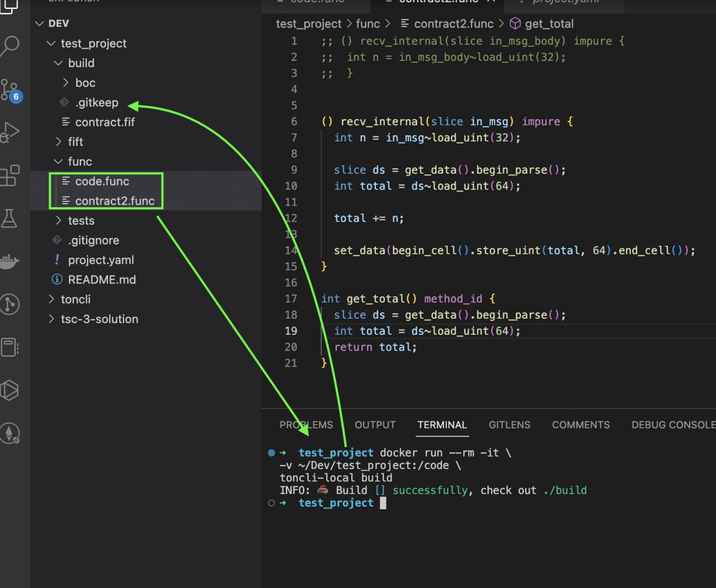This screenshot has width=716, height=588.
Task: Click the README.md info icon
Action: (57, 279)
